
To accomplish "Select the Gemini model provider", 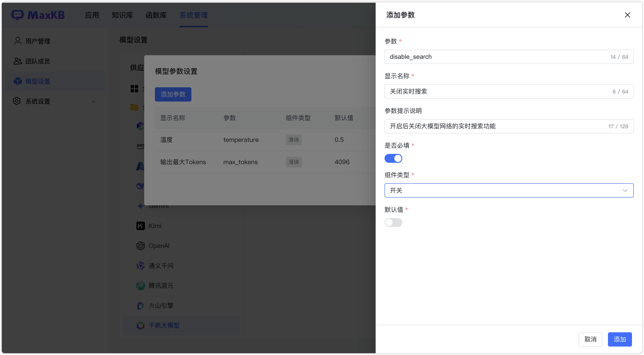I will coord(158,206).
